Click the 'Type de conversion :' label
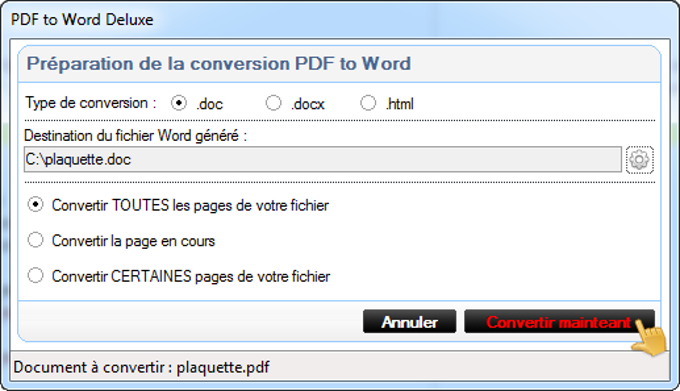Viewport: 680px width, 391px height. tap(91, 103)
